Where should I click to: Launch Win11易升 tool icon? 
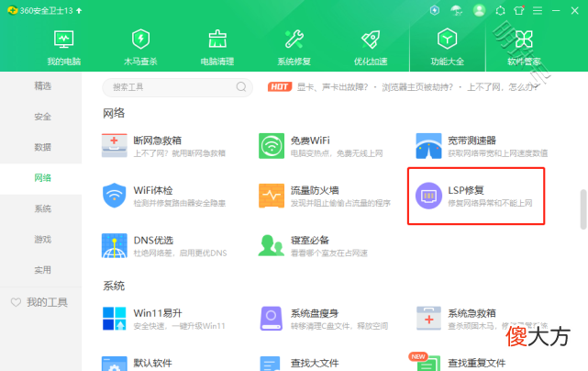115,319
